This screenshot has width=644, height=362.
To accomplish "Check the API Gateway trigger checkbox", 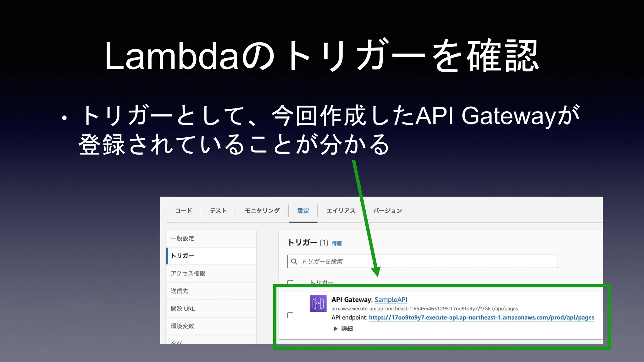I will pos(290,315).
